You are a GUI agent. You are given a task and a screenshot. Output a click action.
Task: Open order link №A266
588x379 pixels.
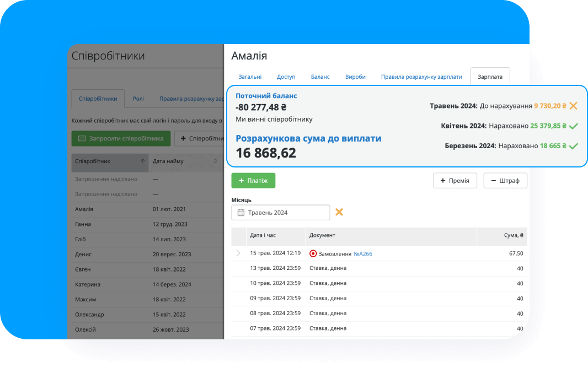pos(362,254)
